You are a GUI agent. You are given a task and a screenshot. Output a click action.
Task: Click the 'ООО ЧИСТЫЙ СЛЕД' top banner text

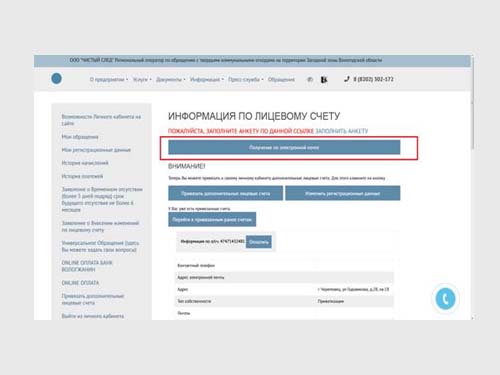click(226, 60)
